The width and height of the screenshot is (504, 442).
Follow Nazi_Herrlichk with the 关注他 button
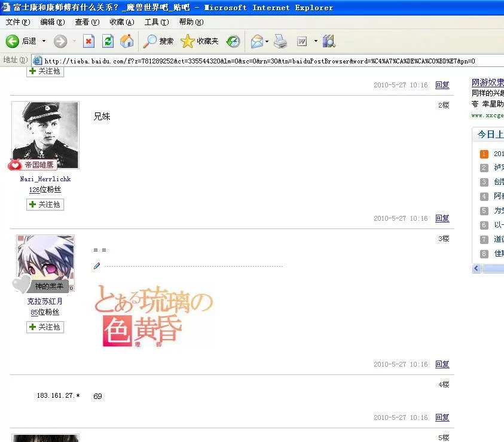45,205
